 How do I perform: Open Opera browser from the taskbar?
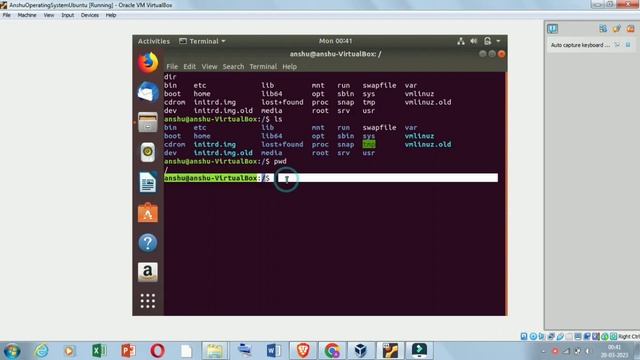click(158, 351)
